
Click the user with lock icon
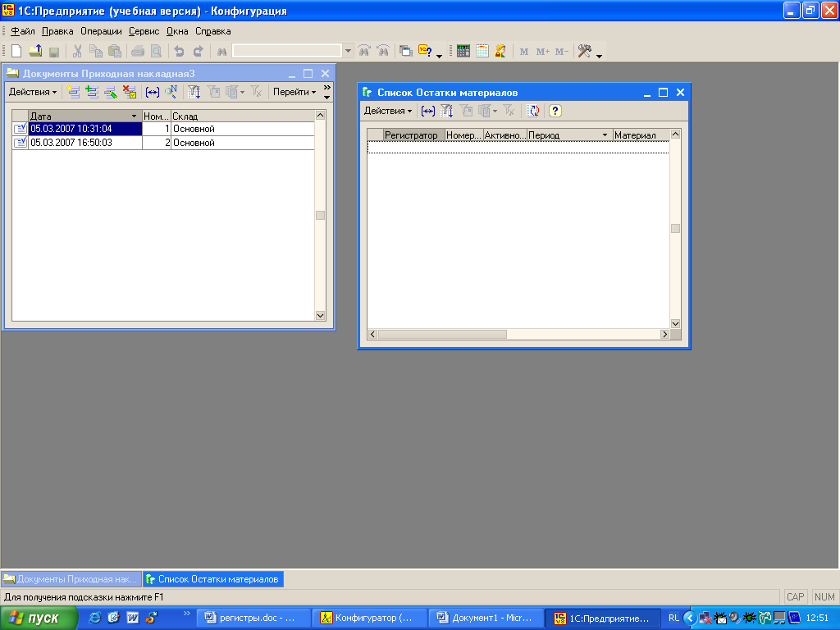point(500,52)
